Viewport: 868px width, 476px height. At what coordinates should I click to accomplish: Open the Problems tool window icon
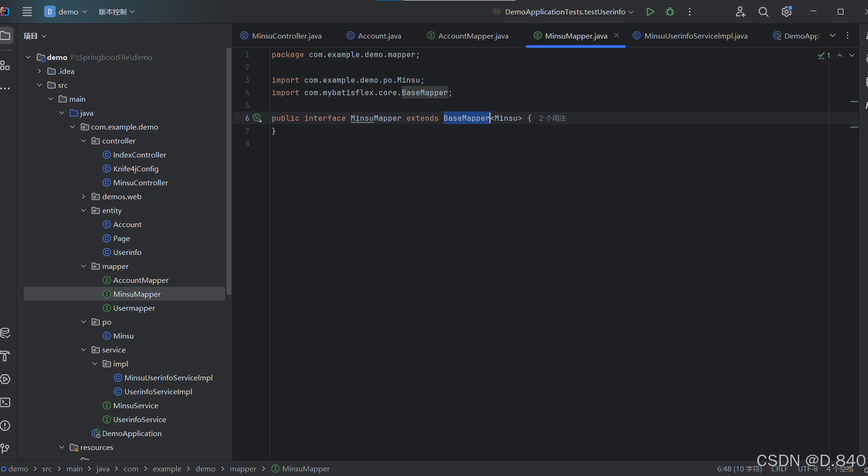[6, 425]
